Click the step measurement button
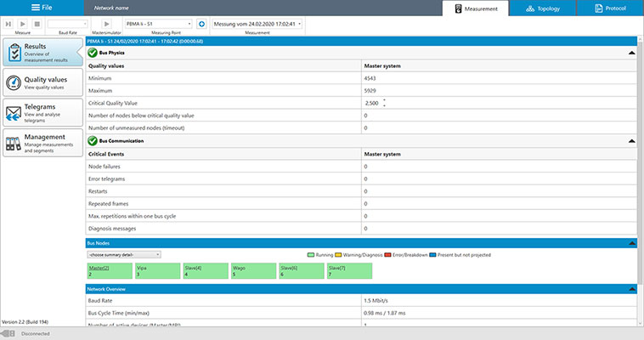 pos(8,24)
